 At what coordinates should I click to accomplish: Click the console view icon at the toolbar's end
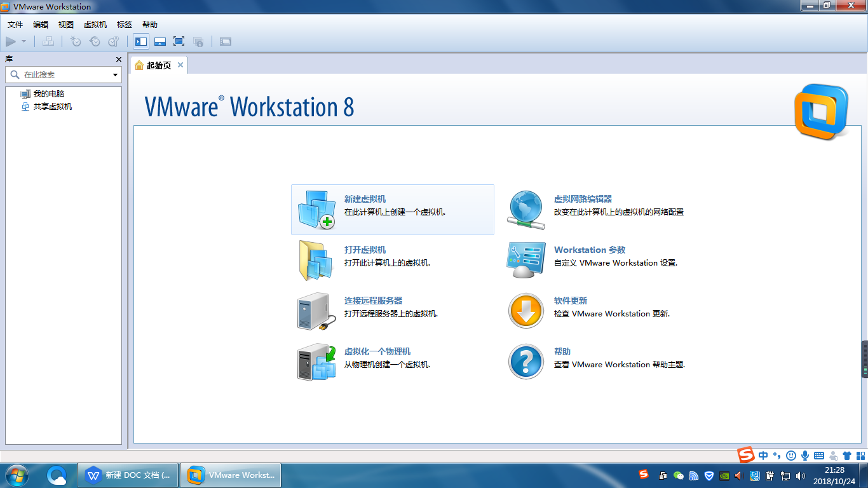coord(226,41)
